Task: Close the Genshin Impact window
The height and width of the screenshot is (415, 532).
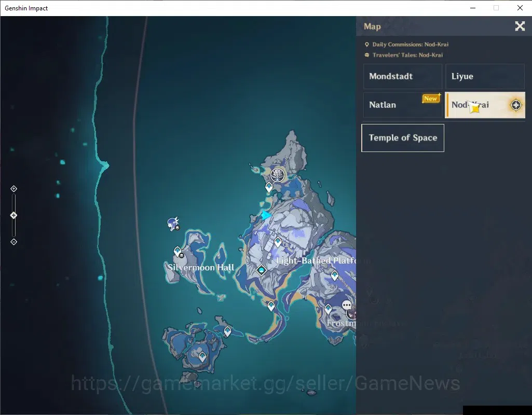Action: point(520,8)
